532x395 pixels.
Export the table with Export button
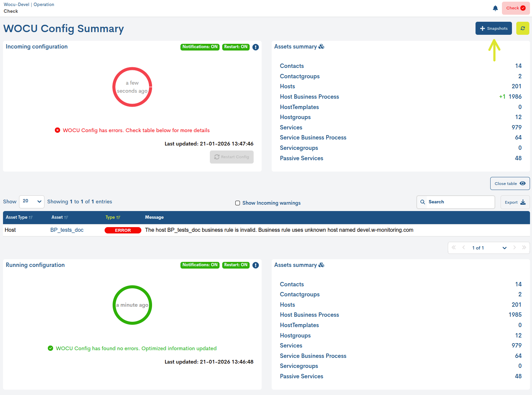515,202
